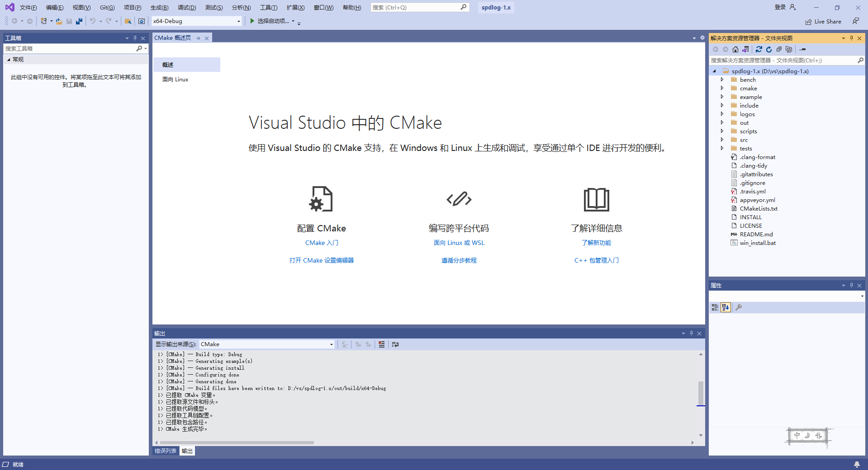Close the CMake overview page tab
Viewport: 868px width, 470px height.
click(207, 38)
